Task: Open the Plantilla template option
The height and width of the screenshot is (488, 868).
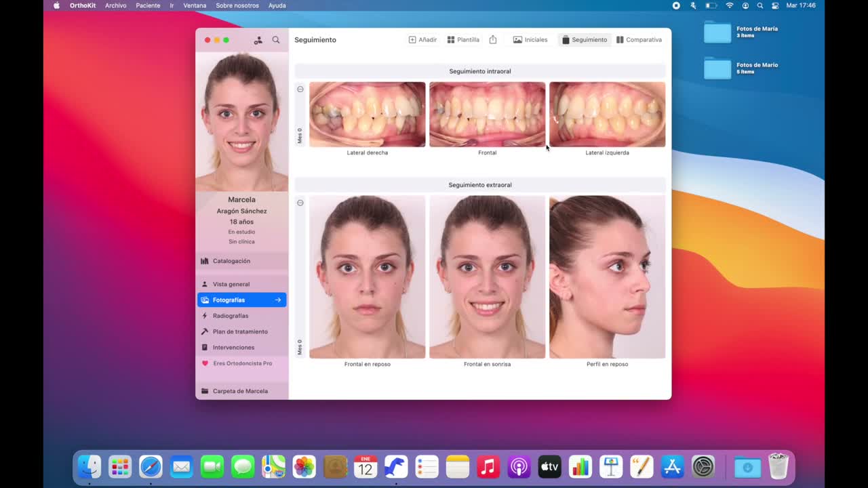Action: pyautogui.click(x=463, y=40)
